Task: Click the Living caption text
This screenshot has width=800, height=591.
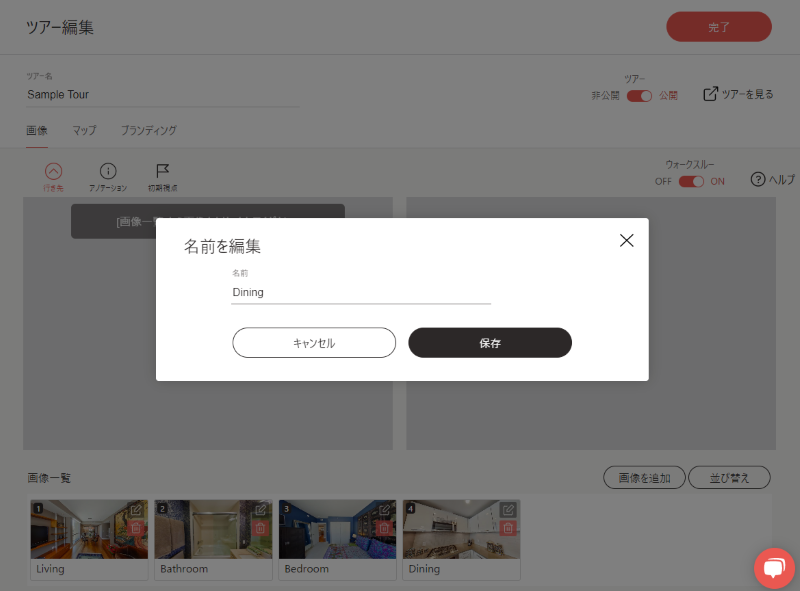Action: click(50, 569)
